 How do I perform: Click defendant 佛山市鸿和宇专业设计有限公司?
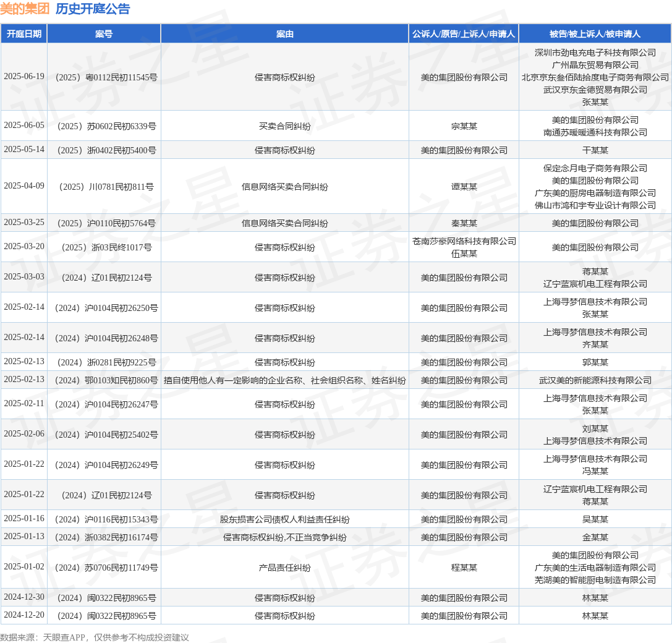pos(595,206)
